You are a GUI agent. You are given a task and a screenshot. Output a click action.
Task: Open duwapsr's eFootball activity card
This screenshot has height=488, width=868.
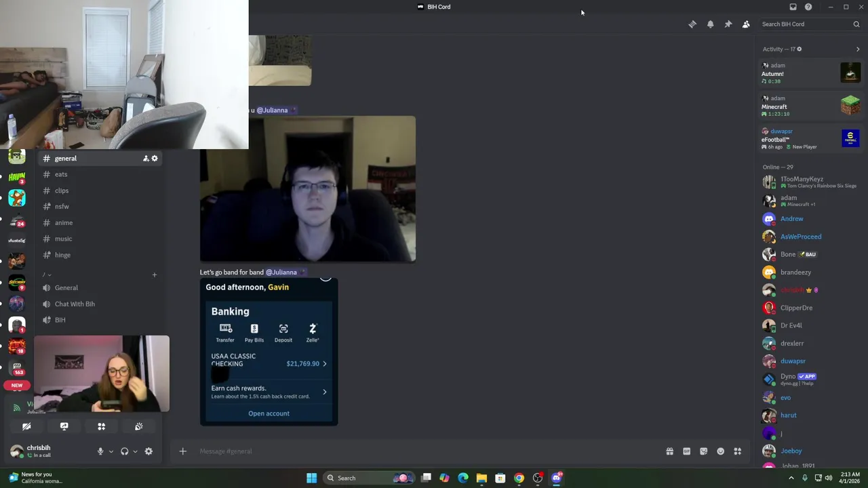pos(810,139)
